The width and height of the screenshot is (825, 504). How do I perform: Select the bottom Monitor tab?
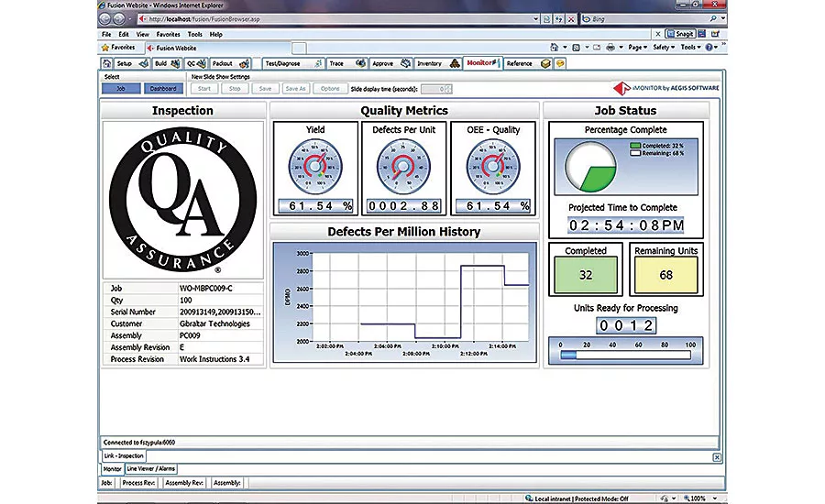[x=112, y=468]
